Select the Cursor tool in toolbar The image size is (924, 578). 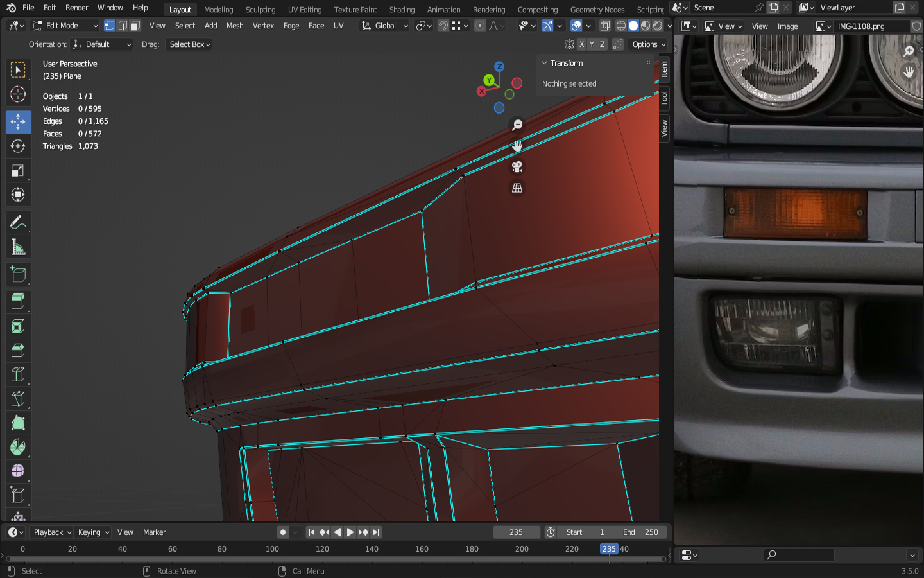tap(18, 94)
